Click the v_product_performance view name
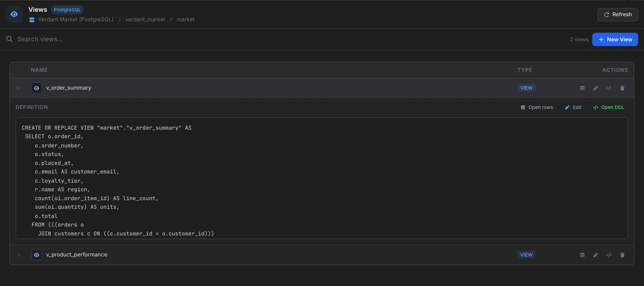The image size is (644, 286). click(x=77, y=255)
